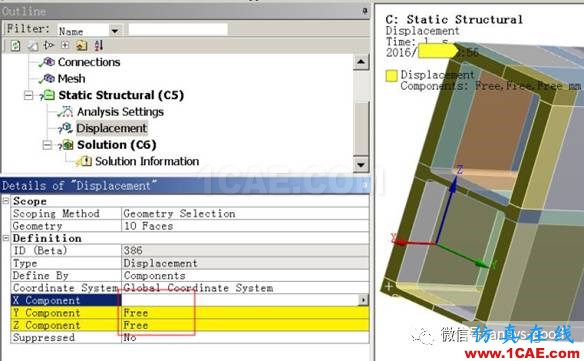This screenshot has width=584, height=361.
Task: Click the Solution (C6) tree icon
Action: tap(68, 145)
